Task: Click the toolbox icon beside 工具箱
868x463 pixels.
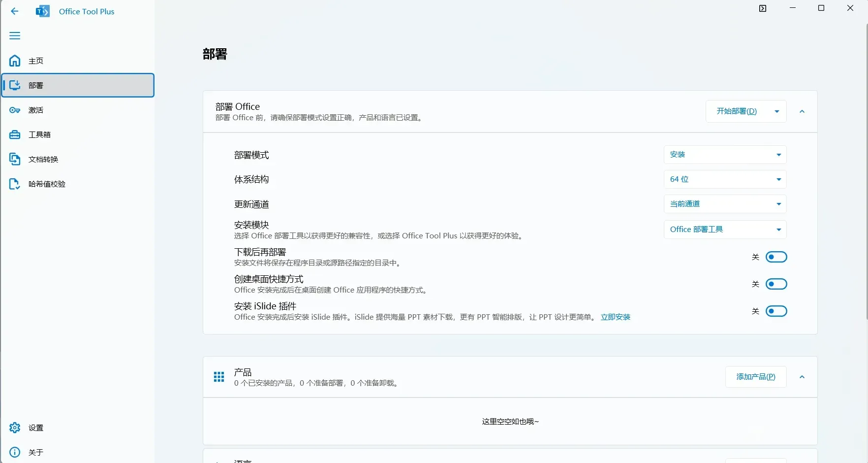Action: (15, 134)
